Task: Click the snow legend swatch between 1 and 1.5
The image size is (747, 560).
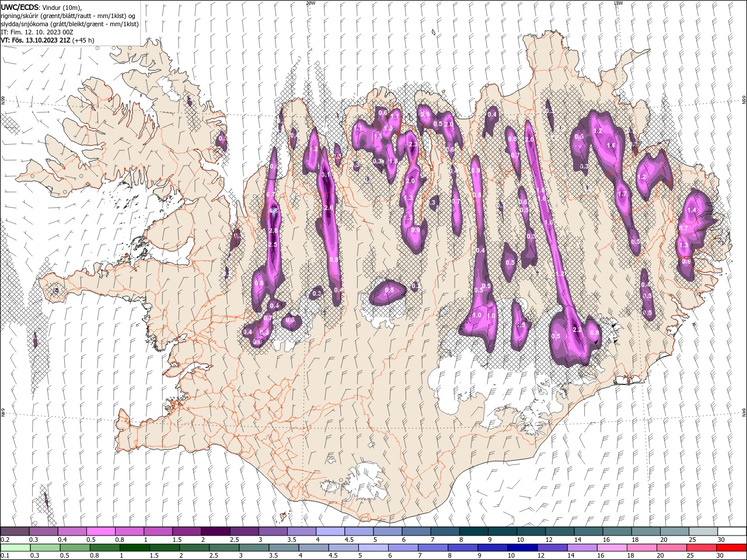Action: tap(158, 531)
